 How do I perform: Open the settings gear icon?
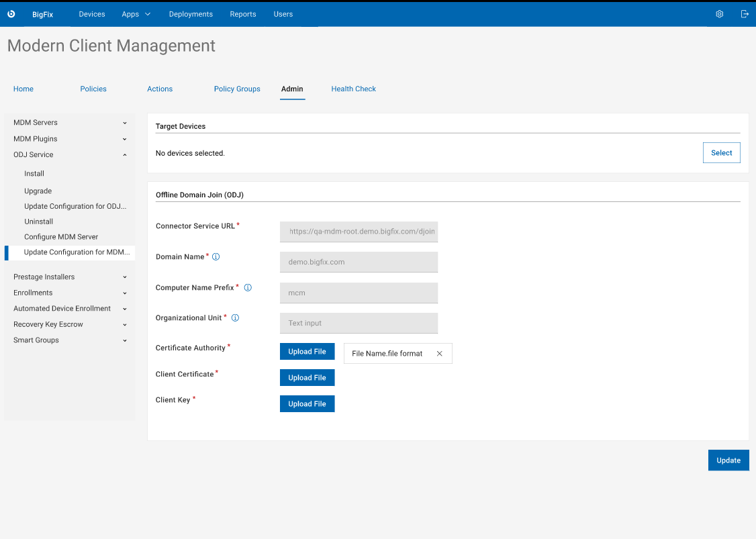[x=720, y=14]
